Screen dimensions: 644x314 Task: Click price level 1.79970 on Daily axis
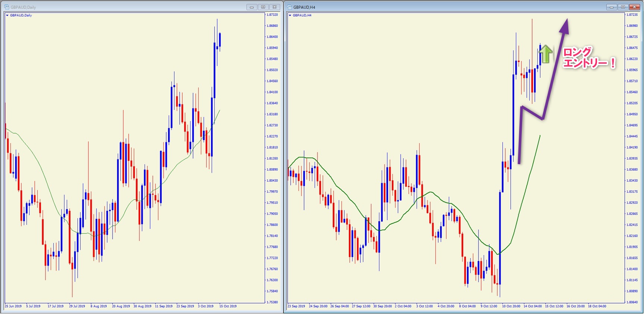[x=272, y=191]
